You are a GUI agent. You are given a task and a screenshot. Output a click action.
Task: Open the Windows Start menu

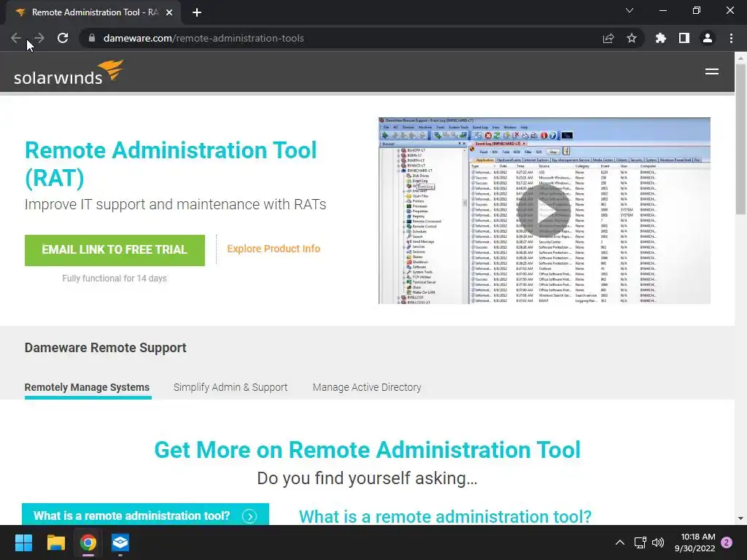point(23,542)
